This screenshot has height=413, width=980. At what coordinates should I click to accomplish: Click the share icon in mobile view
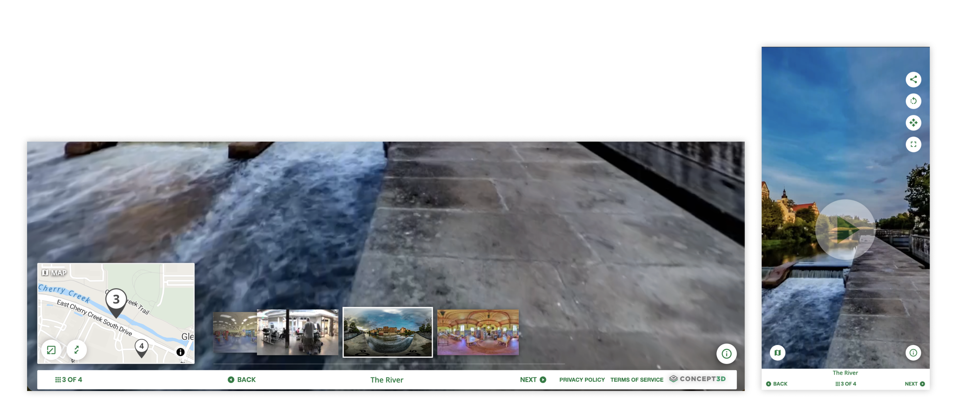pos(913,79)
